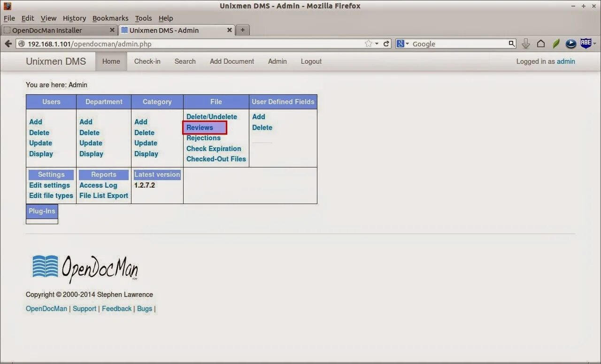Click the green leaf extension icon
Screen dimensions: 601x364
click(x=556, y=44)
